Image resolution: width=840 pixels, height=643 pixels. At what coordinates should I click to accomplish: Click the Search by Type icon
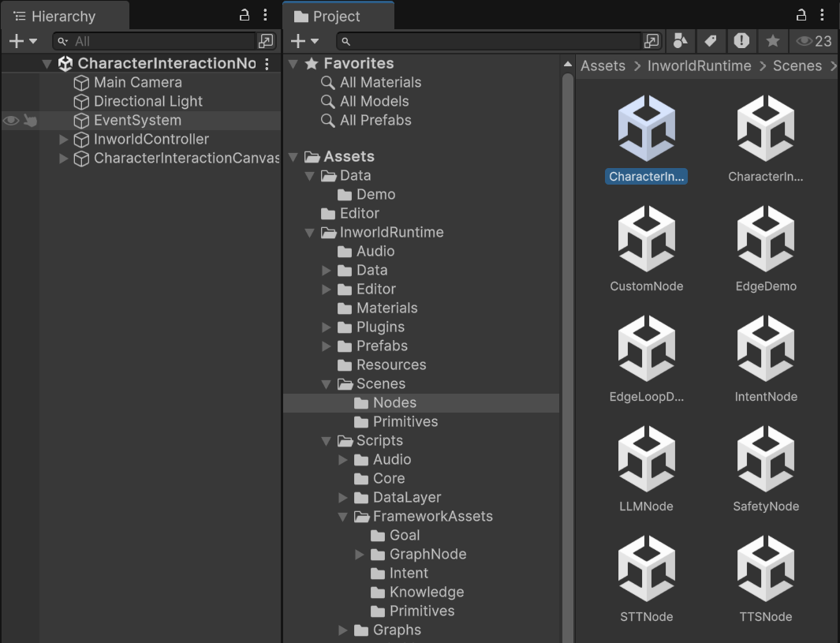tap(681, 41)
